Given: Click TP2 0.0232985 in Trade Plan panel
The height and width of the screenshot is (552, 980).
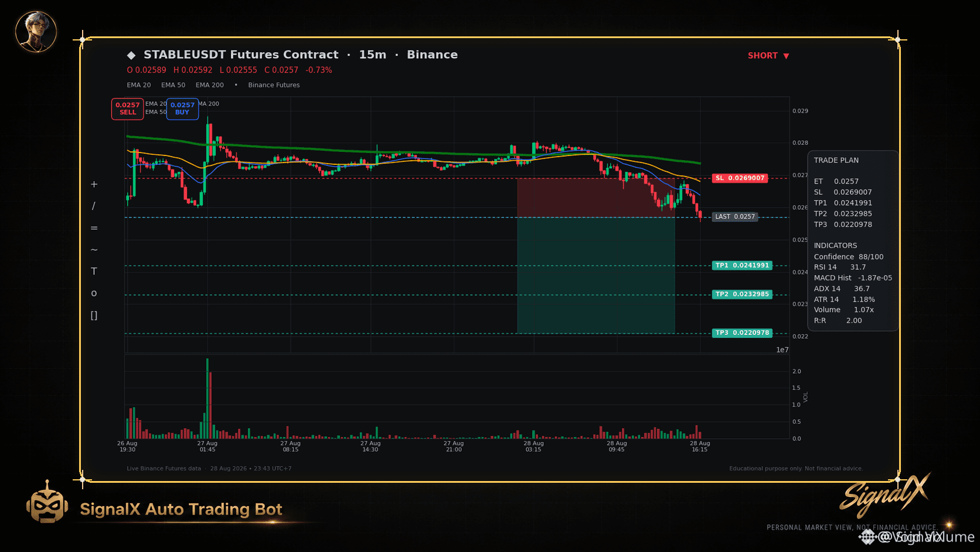Looking at the screenshot, I should click(x=843, y=214).
